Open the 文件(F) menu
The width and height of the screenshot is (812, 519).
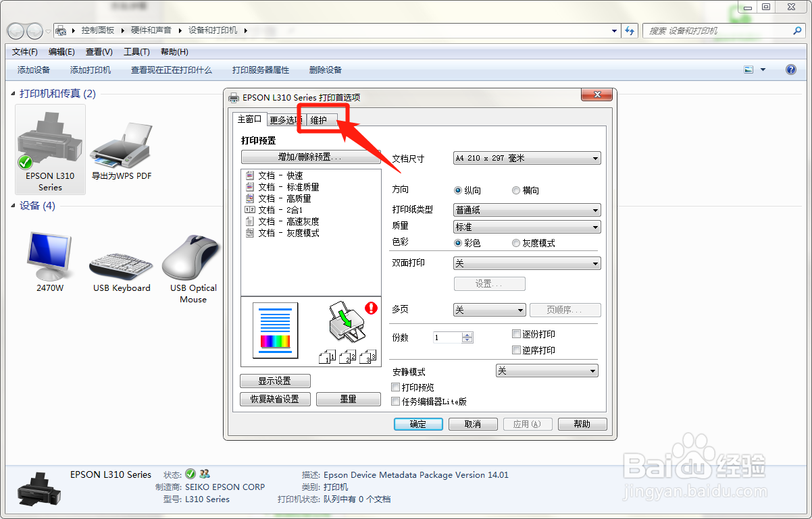point(25,52)
